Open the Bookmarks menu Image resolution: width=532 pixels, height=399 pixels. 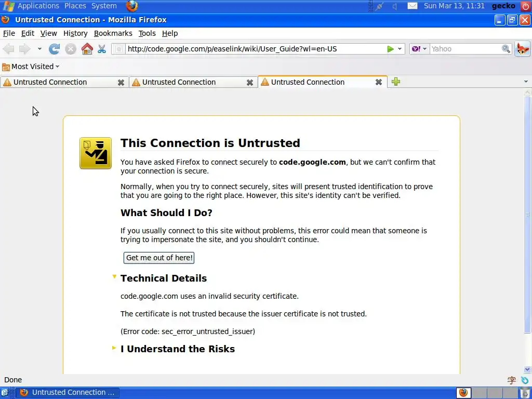[113, 33]
